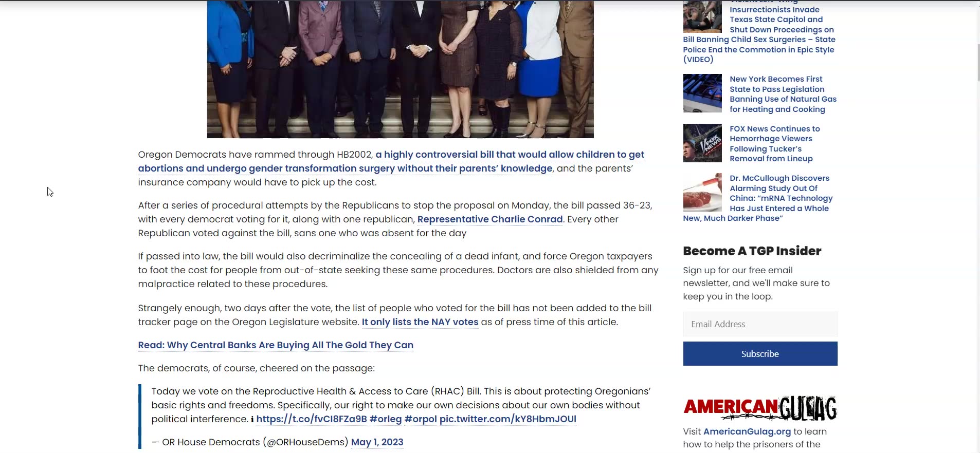Open New York natural gas ban thumbnail
Image resolution: width=980 pixels, height=453 pixels.
pyautogui.click(x=702, y=93)
